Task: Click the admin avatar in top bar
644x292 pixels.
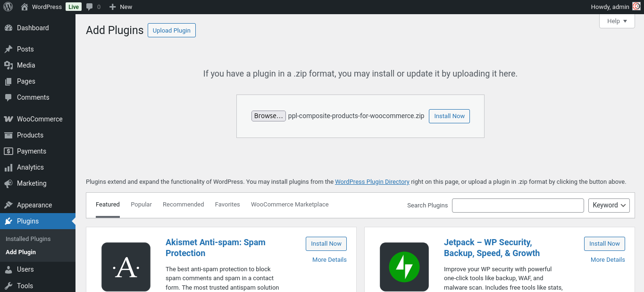Action: tap(636, 7)
